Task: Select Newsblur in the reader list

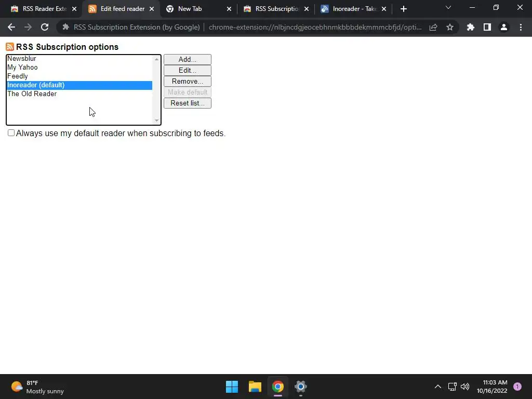Action: coord(79,58)
